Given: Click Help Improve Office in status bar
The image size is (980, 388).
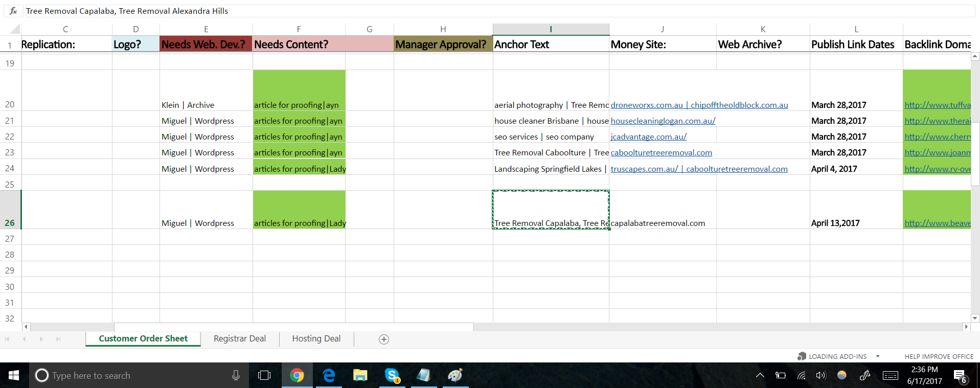Looking at the screenshot, I should coord(939,356).
